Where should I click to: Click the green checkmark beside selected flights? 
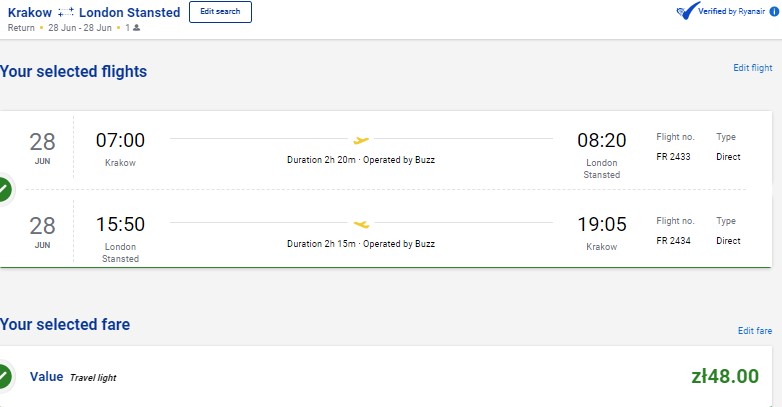[x=4, y=190]
